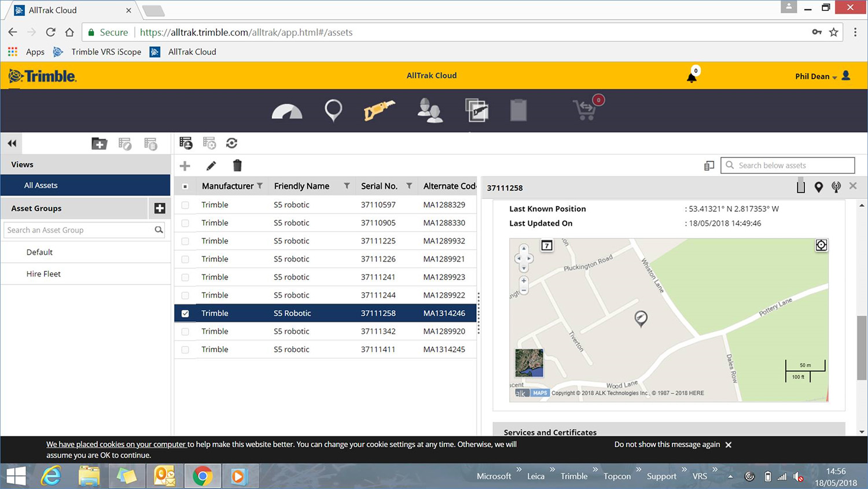
Task: Select the Hire Fleet asset group
Action: point(86,274)
